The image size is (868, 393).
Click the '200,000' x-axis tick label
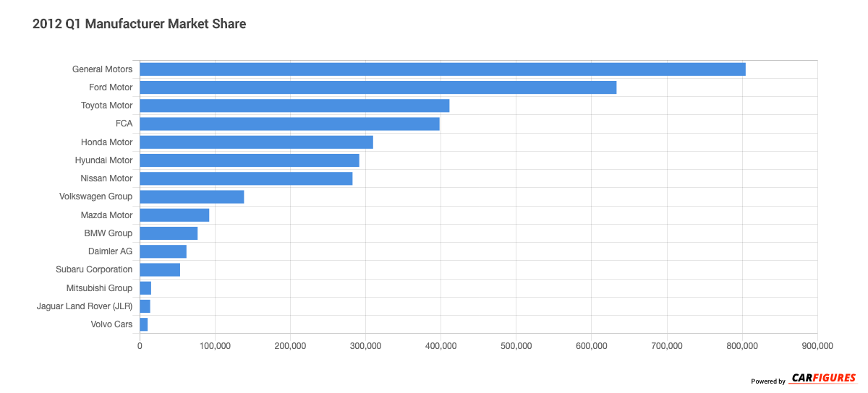point(290,346)
